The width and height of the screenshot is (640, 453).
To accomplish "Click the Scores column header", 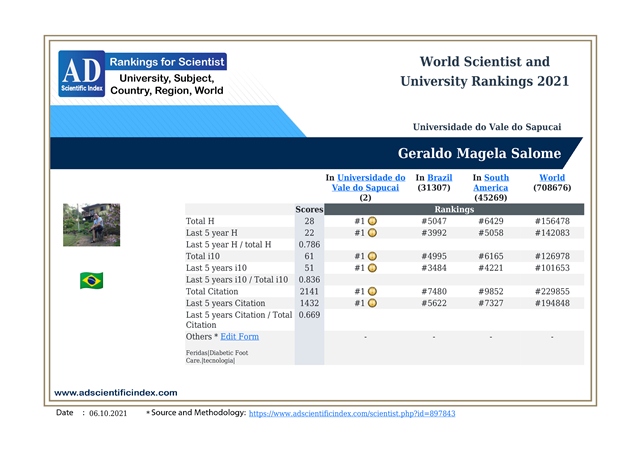I will [x=309, y=209].
